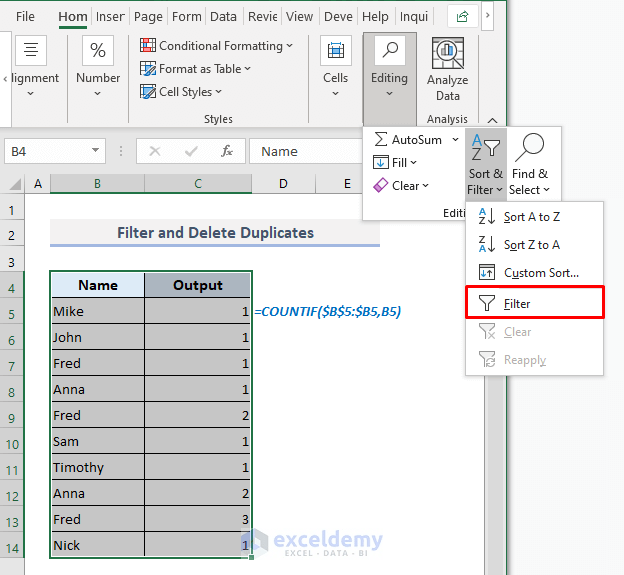Click the Custom Sort icon

(x=486, y=273)
